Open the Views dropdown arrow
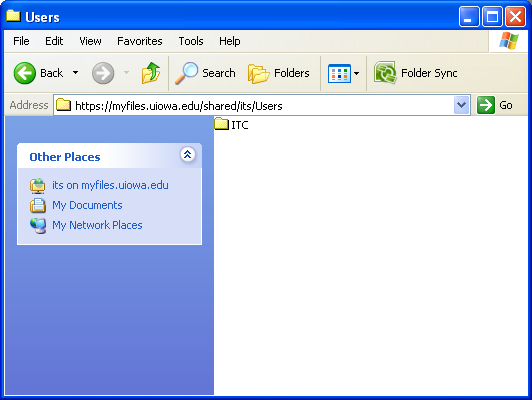Screen dimensions: 532x400 pyautogui.click(x=356, y=73)
